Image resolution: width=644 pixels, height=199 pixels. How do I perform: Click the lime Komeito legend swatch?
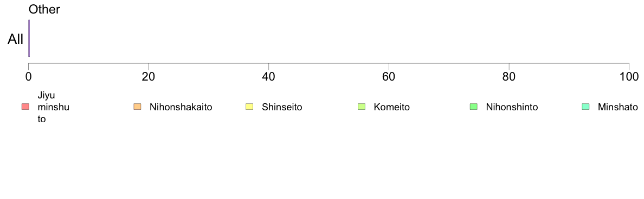362,107
